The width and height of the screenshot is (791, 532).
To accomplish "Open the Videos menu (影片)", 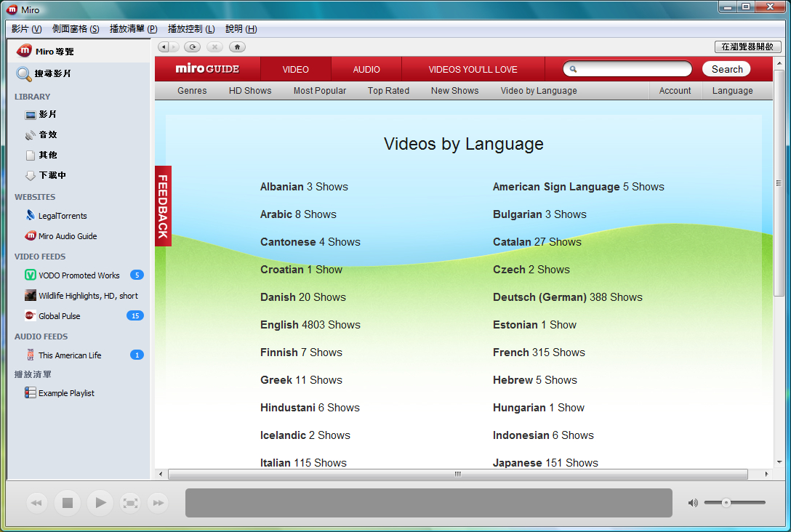I will 27,29.
